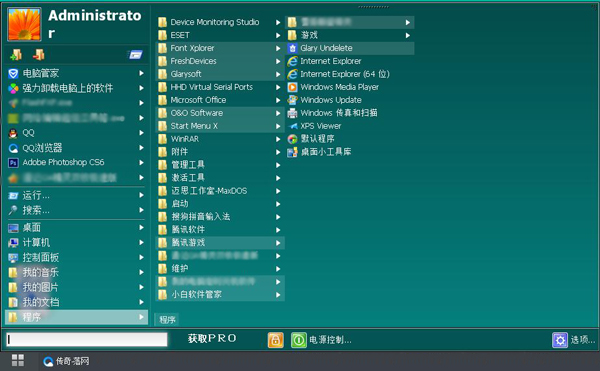Expand the 小白软件管家 folder arrow
Viewport: 600px width, 371px height.
278,295
